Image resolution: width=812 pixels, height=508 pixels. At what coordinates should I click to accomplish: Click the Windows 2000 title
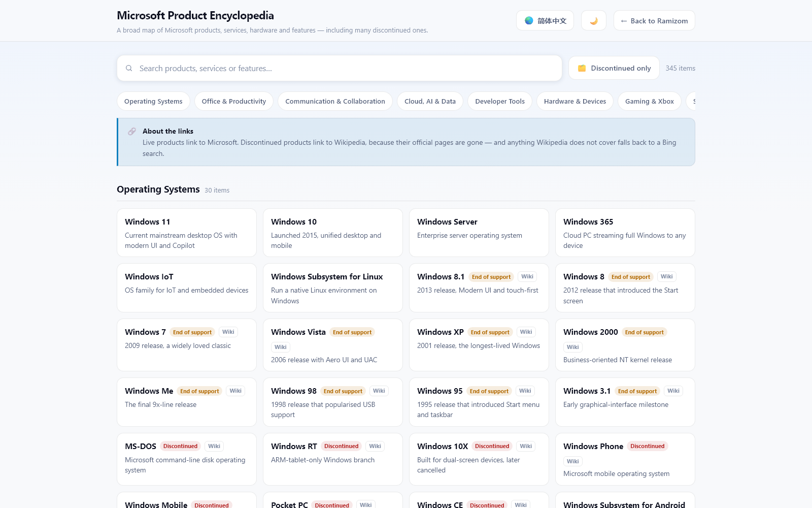click(591, 332)
